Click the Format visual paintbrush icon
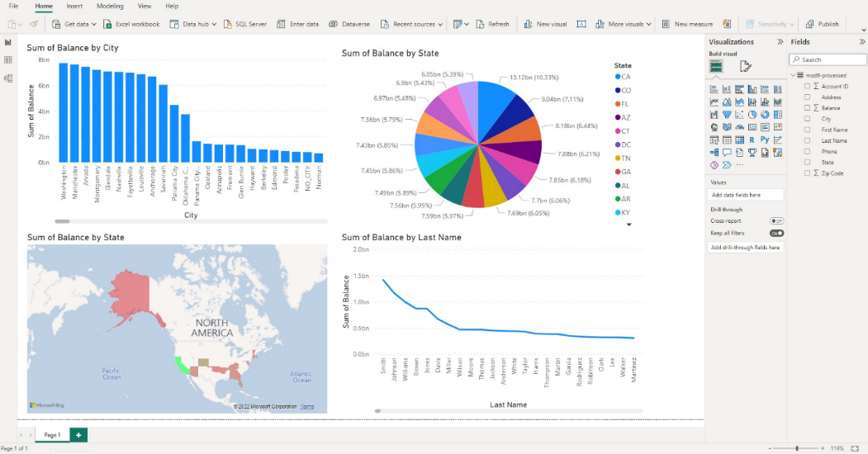Image resolution: width=868 pixels, height=454 pixels. click(746, 66)
